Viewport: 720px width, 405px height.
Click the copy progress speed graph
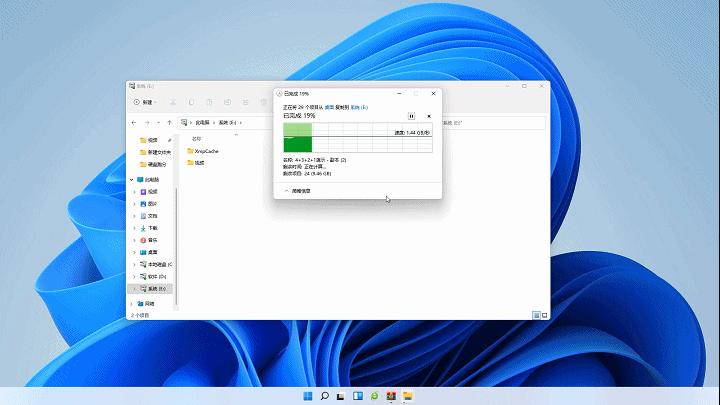pos(358,137)
